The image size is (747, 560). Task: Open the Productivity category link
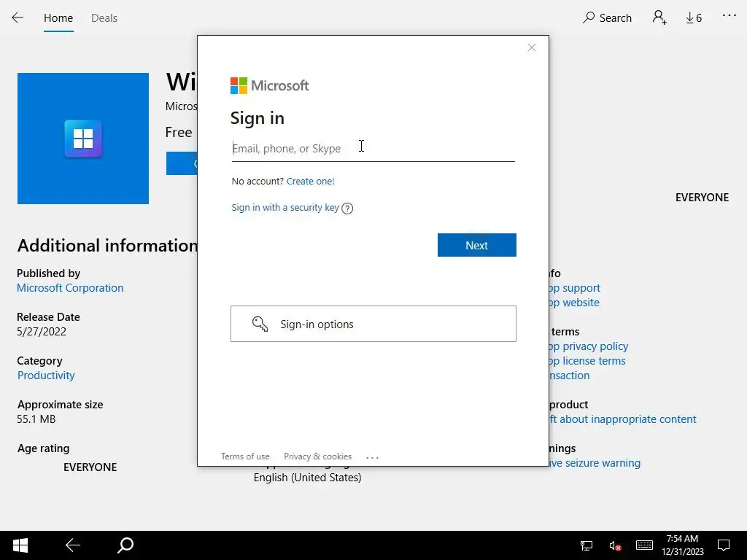pos(46,376)
